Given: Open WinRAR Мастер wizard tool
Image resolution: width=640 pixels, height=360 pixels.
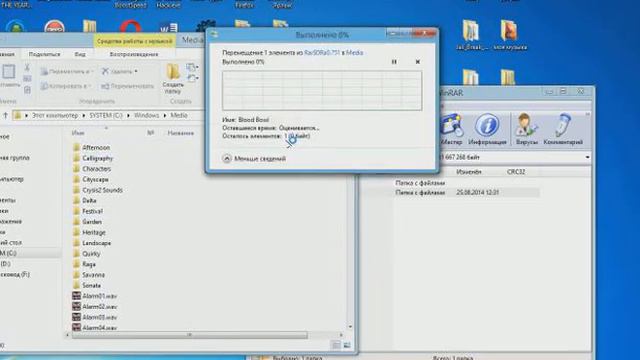Looking at the screenshot, I should (451, 130).
